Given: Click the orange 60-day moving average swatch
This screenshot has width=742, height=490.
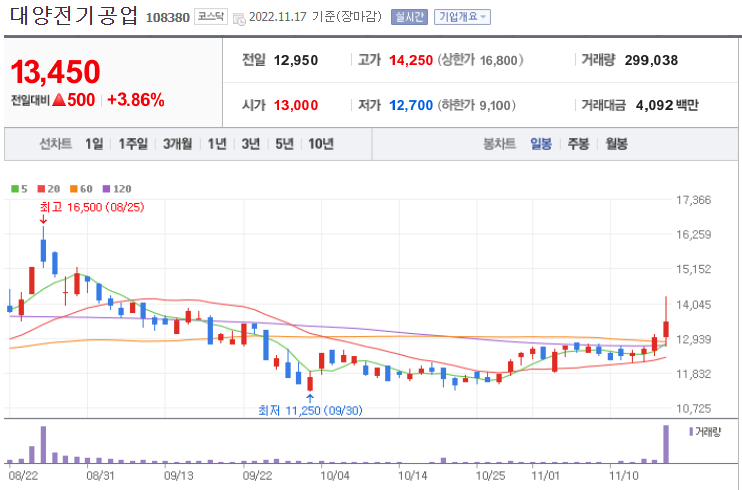Looking at the screenshot, I should click(x=74, y=189).
